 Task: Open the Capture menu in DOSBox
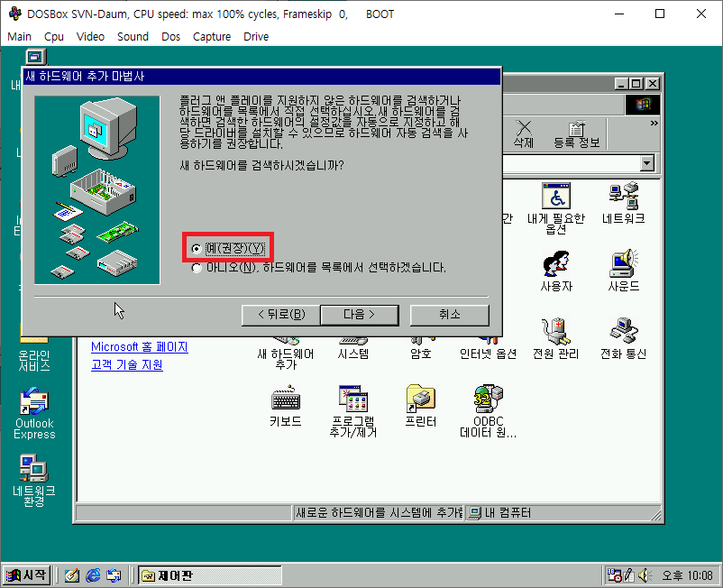tap(212, 36)
